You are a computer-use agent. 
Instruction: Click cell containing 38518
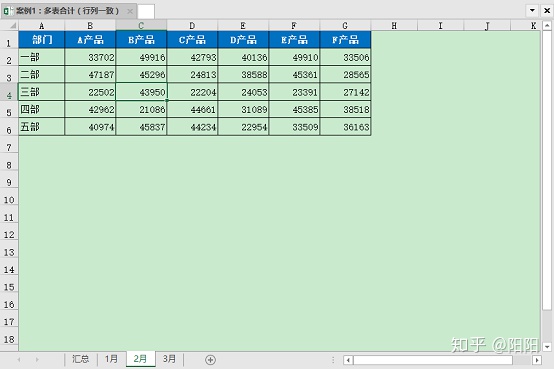(x=345, y=109)
